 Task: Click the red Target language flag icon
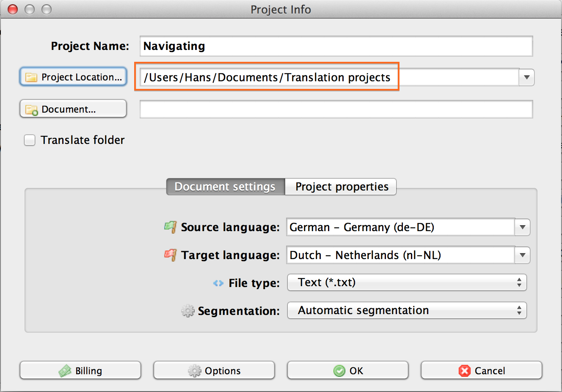(x=170, y=255)
